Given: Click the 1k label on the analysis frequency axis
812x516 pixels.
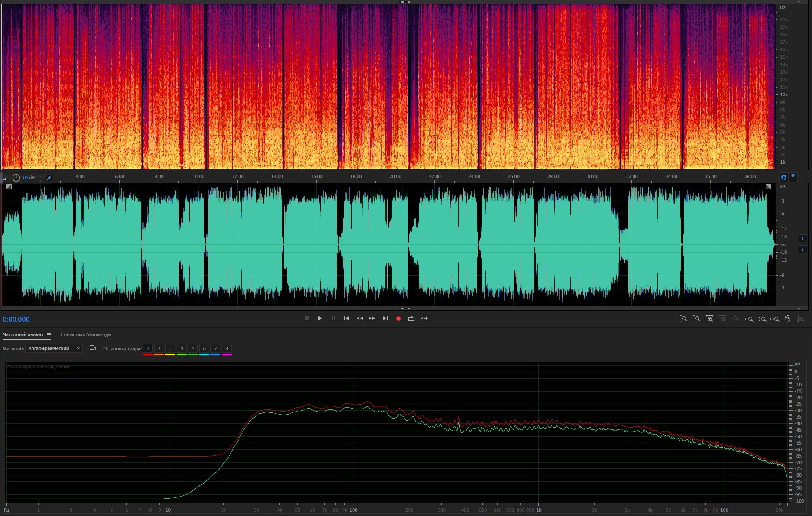Looking at the screenshot, I should point(539,510).
